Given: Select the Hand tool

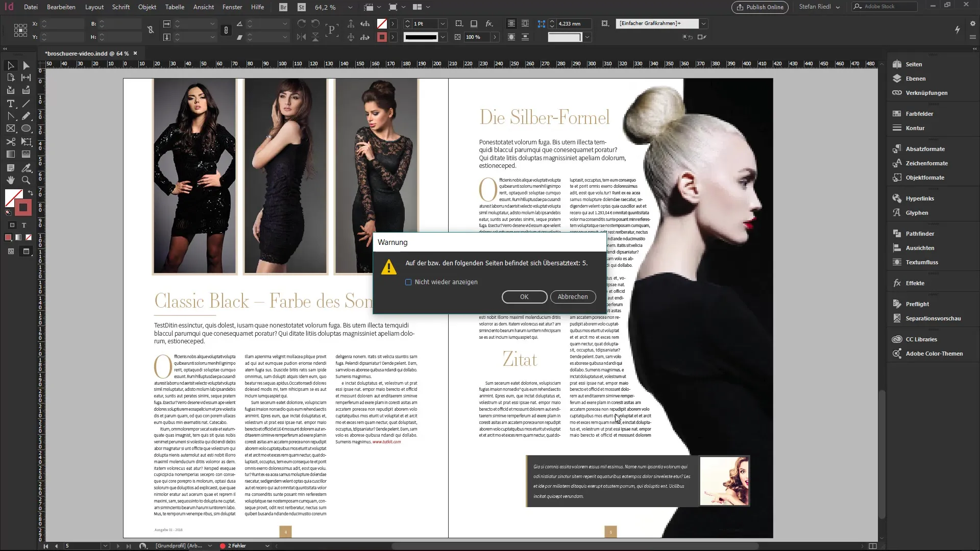Looking at the screenshot, I should click(x=10, y=180).
